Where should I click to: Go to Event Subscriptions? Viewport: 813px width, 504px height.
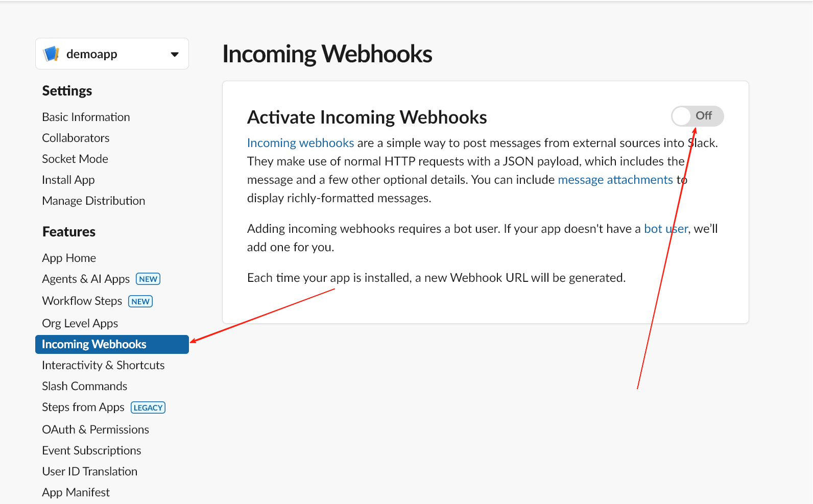pos(91,450)
